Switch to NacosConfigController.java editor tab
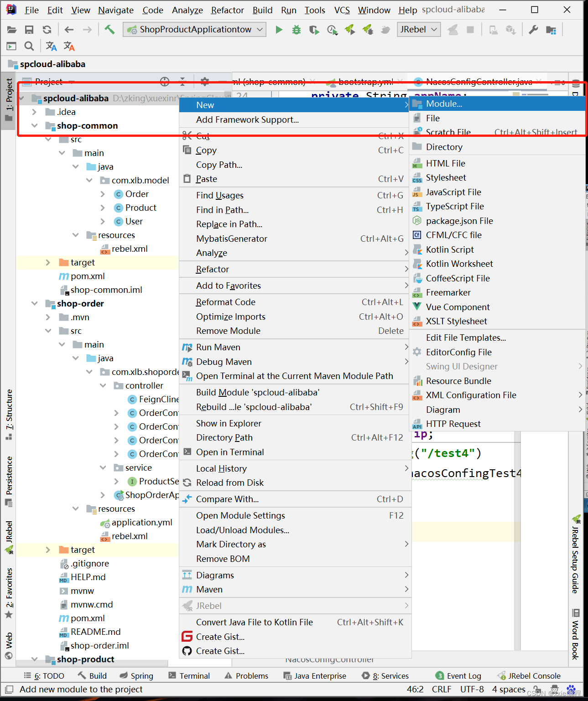Screen dimensions: 588x701 (x=479, y=82)
